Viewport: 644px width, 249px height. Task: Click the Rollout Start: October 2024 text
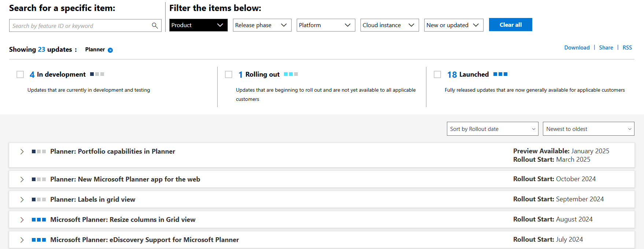554,179
